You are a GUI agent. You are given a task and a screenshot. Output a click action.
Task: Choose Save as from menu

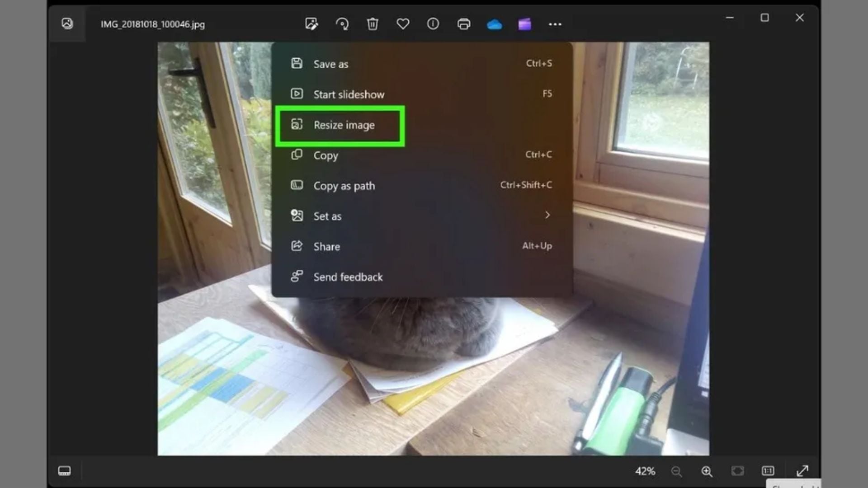tap(331, 64)
